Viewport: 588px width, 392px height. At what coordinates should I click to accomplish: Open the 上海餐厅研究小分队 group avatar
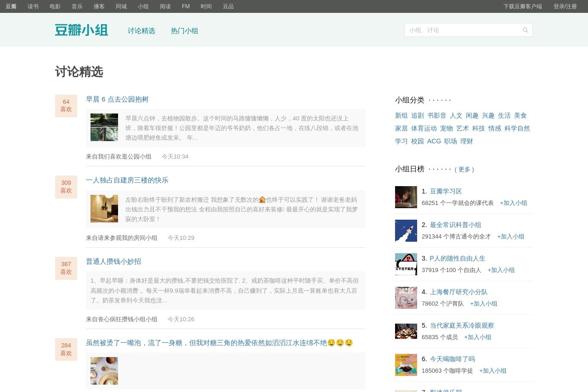coord(406,298)
